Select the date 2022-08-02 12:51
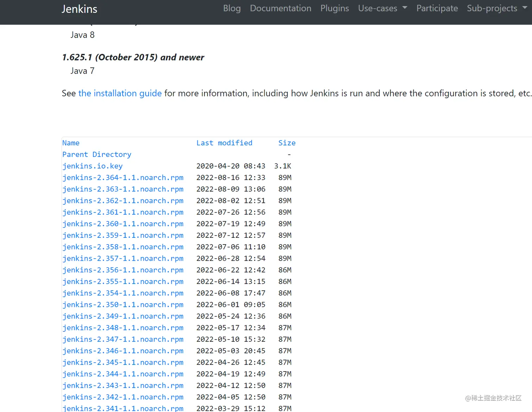The width and height of the screenshot is (532, 412). (x=231, y=201)
